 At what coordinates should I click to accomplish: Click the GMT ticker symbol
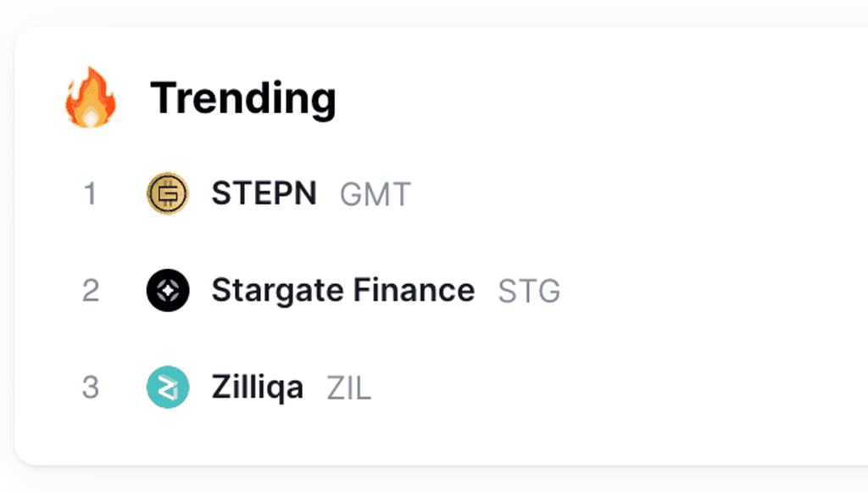[x=376, y=194]
